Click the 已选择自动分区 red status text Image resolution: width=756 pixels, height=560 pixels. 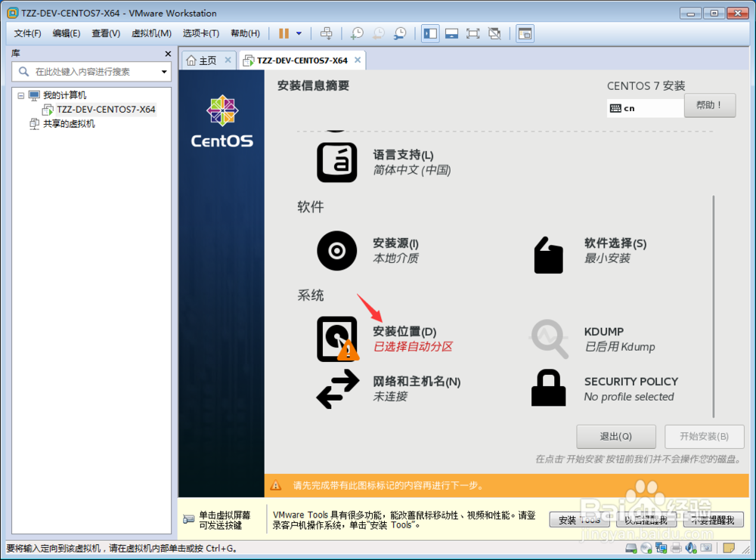click(414, 347)
